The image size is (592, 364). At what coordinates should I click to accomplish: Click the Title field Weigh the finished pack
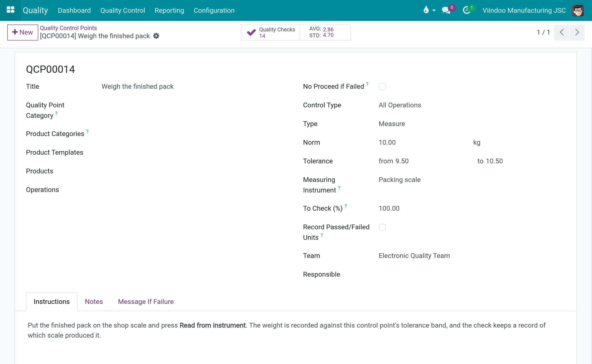(138, 86)
